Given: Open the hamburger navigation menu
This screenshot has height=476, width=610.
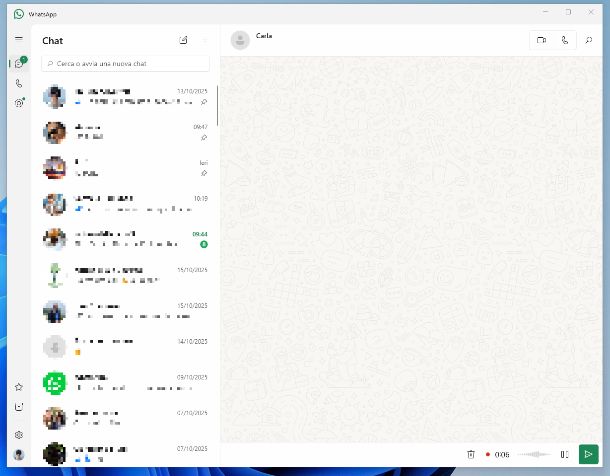Looking at the screenshot, I should coord(19,38).
